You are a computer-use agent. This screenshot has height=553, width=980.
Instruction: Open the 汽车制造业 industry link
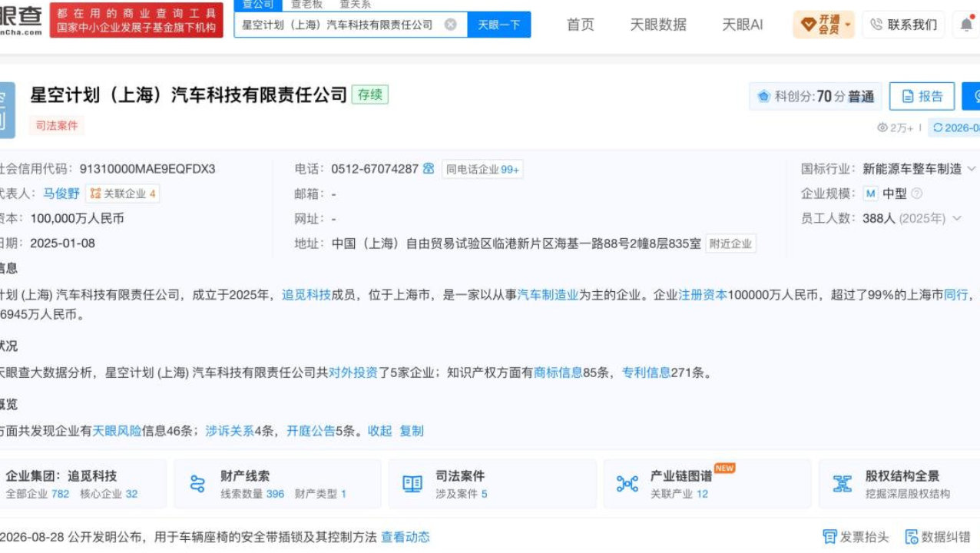pos(548,294)
